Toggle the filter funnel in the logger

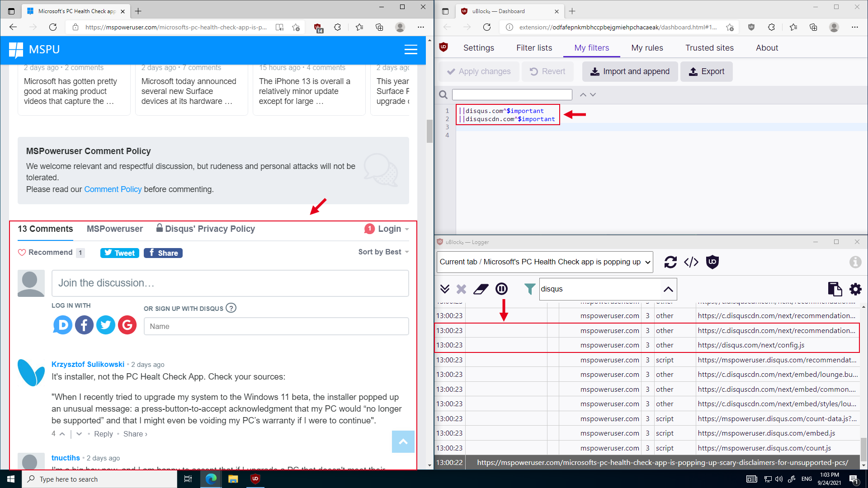tap(529, 289)
